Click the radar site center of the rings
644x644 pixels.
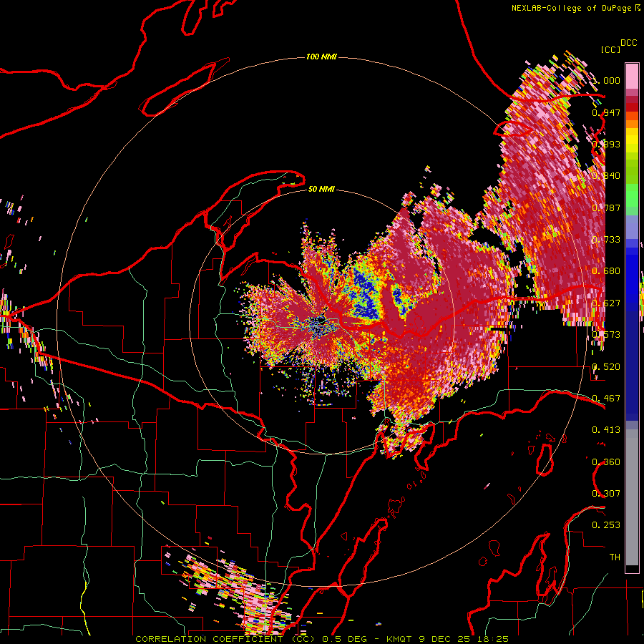pos(321,322)
